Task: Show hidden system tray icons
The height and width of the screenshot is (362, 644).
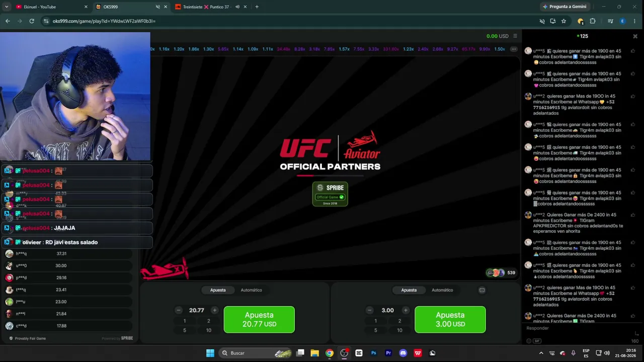Action: (541, 353)
